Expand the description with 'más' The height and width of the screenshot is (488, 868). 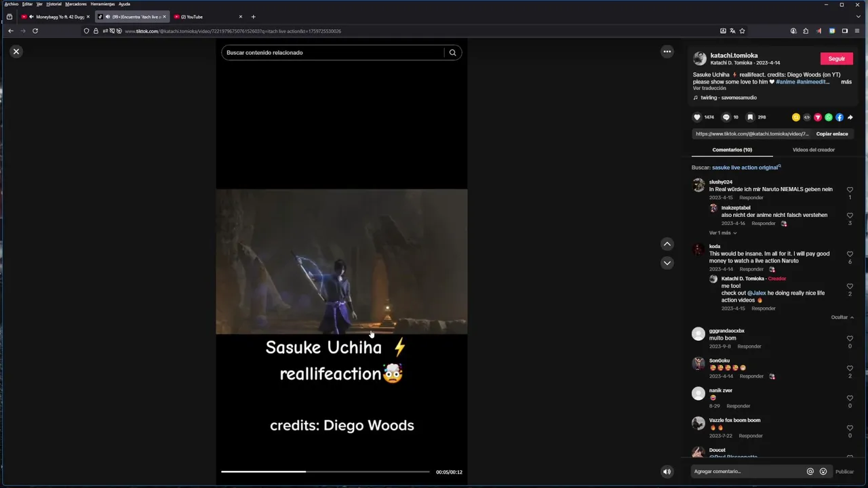click(x=846, y=82)
